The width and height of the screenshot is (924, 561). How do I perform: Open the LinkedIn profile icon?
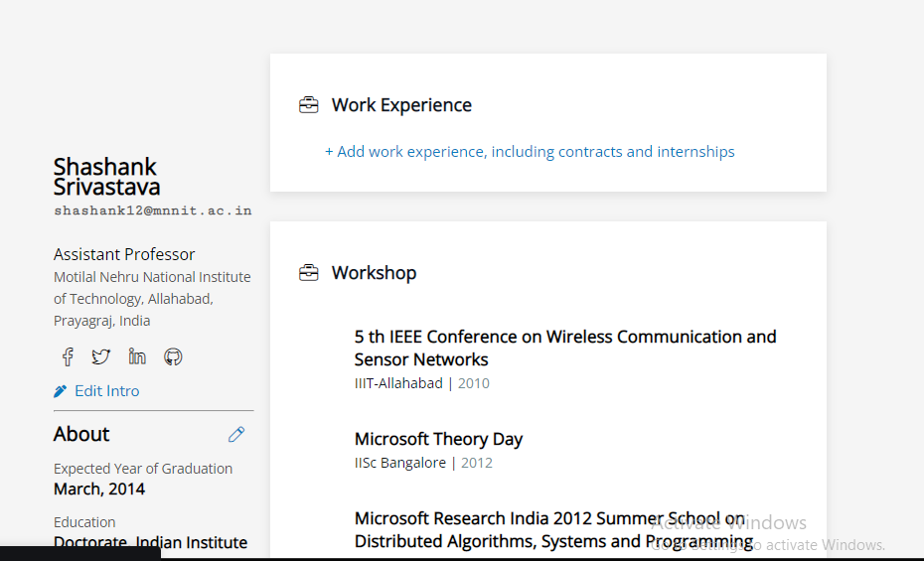click(137, 356)
